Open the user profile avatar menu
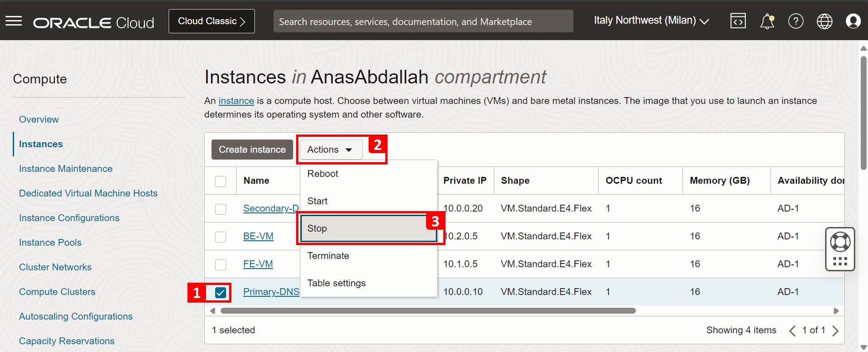Screen dimensions: 868x352 pyautogui.click(x=853, y=21)
